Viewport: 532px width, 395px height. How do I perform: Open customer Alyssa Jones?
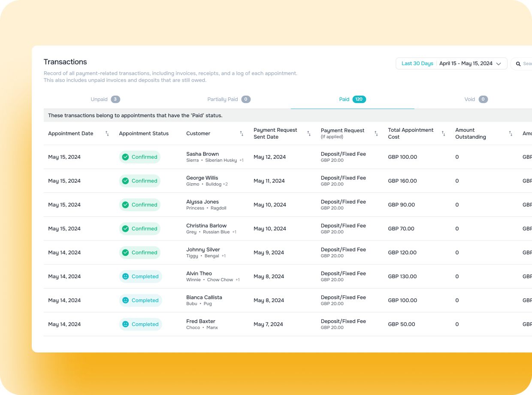coord(203,202)
